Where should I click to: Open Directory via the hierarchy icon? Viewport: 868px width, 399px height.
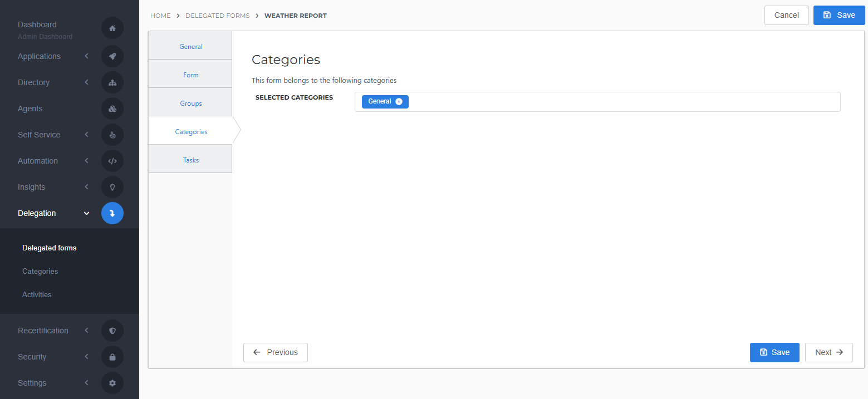click(x=112, y=82)
